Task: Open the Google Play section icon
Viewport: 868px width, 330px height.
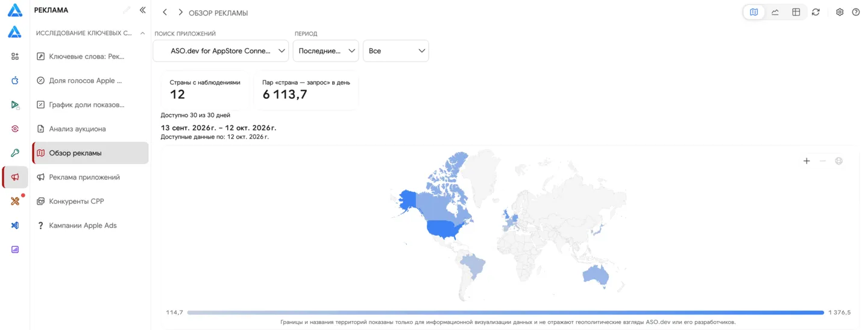Action: coord(15,104)
